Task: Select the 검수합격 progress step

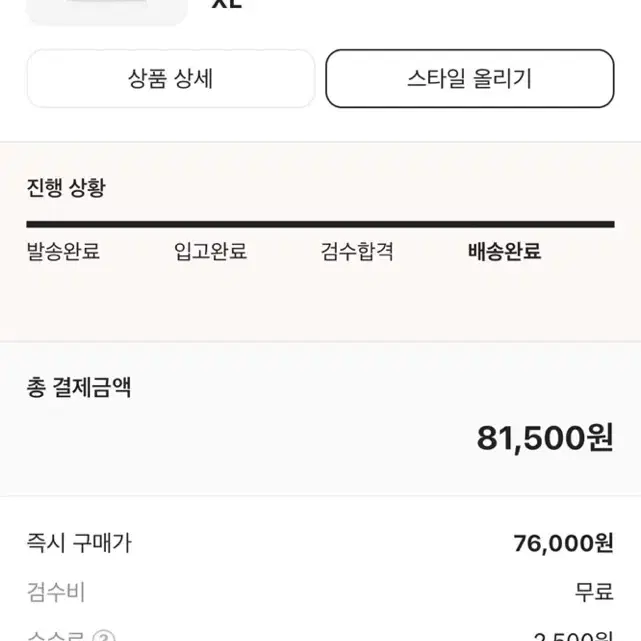Action: click(x=357, y=251)
